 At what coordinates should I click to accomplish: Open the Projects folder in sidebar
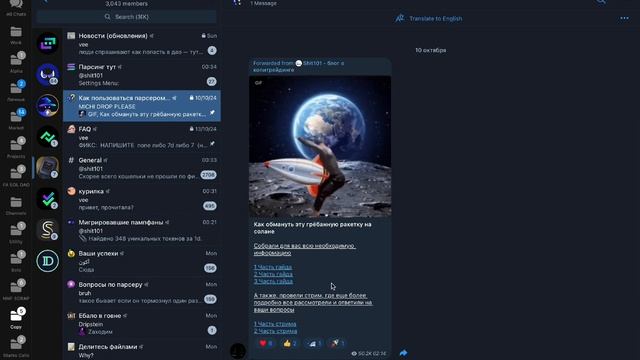[x=16, y=148]
